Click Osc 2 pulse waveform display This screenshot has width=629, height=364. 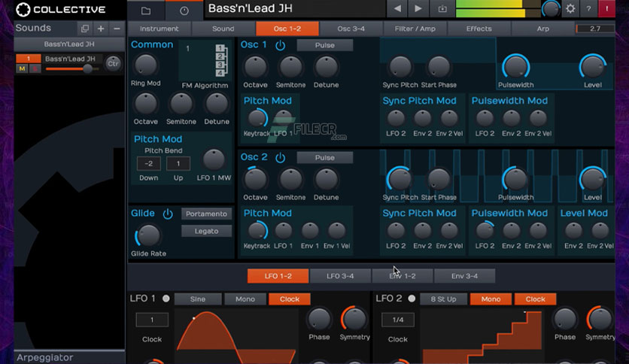pyautogui.click(x=497, y=176)
